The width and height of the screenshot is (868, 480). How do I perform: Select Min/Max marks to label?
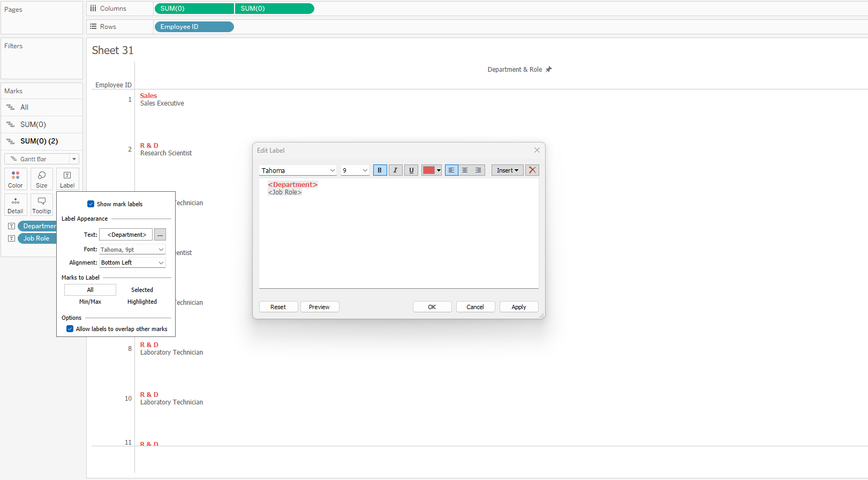tap(90, 302)
